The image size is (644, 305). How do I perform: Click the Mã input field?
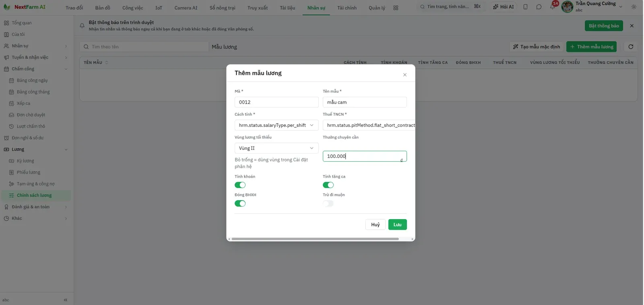[277, 102]
